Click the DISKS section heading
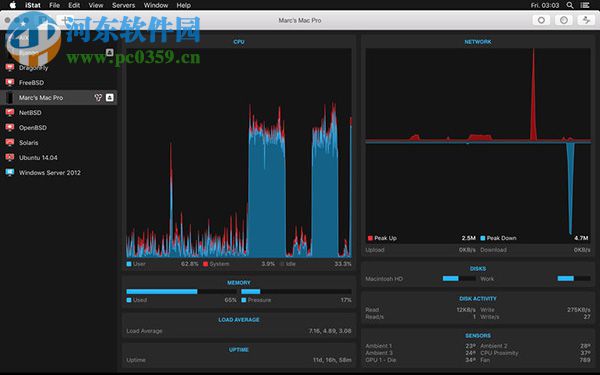This screenshot has height=375, width=600. click(x=478, y=269)
